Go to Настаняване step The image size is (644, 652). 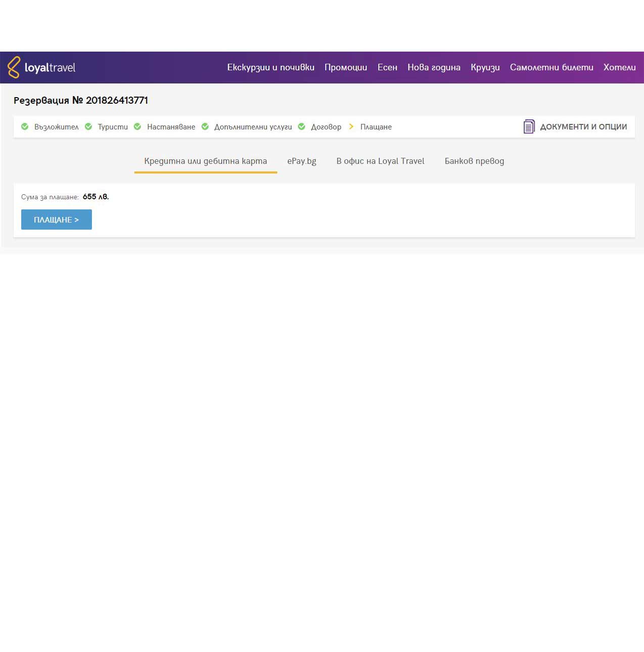171,127
